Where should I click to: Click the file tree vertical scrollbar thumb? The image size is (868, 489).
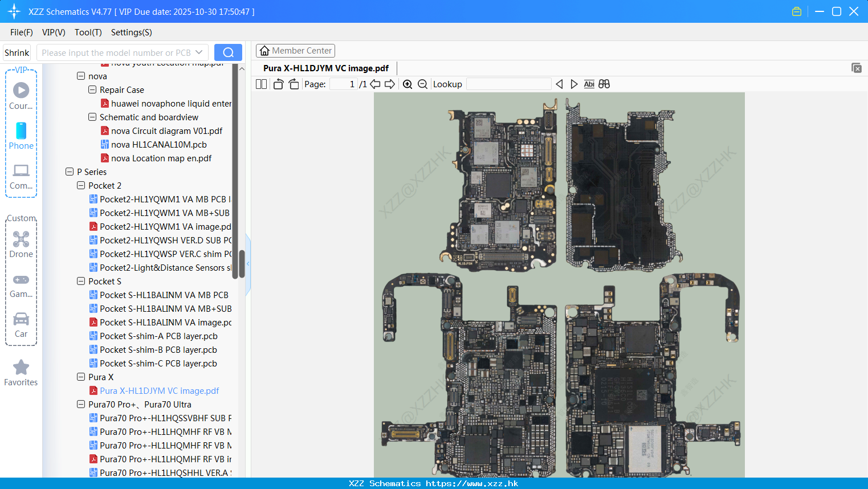[242, 264]
